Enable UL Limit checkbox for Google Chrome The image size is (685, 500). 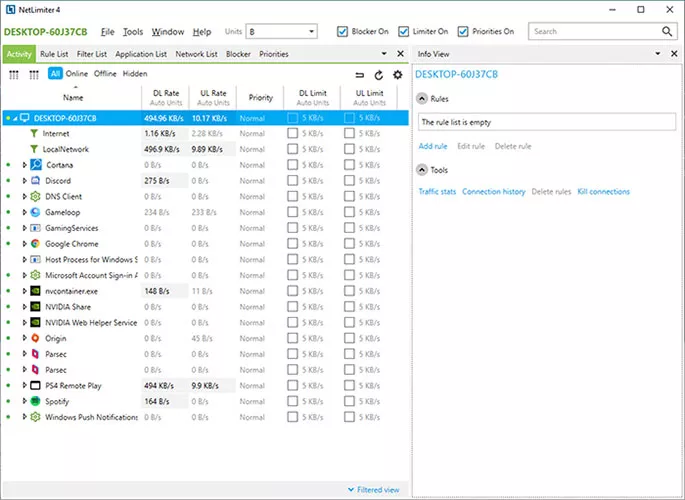click(349, 244)
